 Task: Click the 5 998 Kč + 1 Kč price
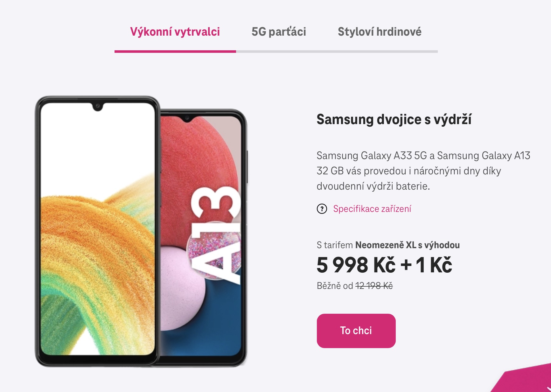pos(384,265)
